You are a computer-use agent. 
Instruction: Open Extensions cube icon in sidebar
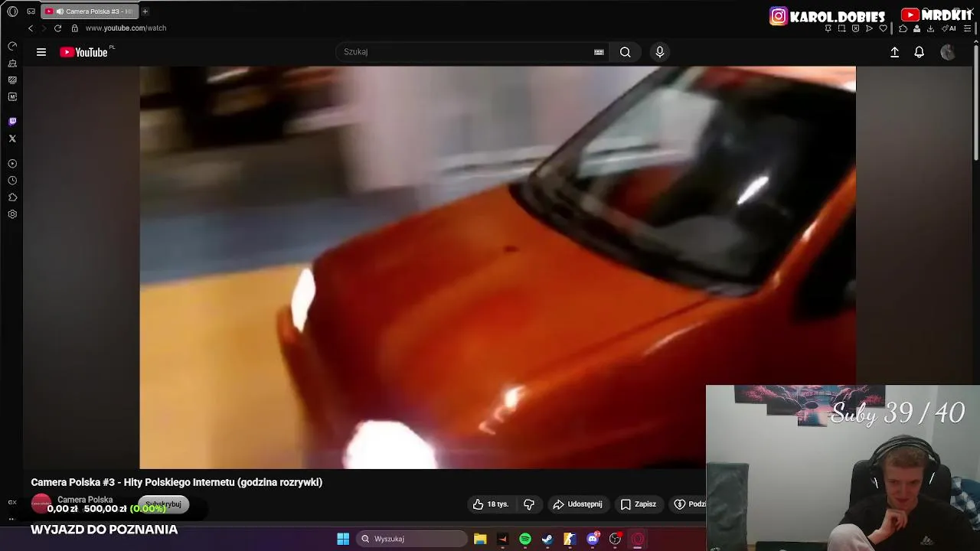pos(12,197)
